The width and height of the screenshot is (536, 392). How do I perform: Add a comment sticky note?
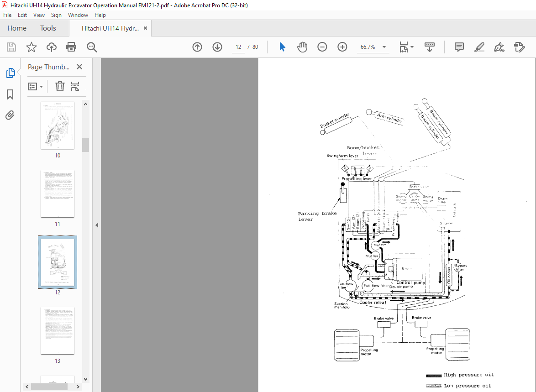click(459, 47)
